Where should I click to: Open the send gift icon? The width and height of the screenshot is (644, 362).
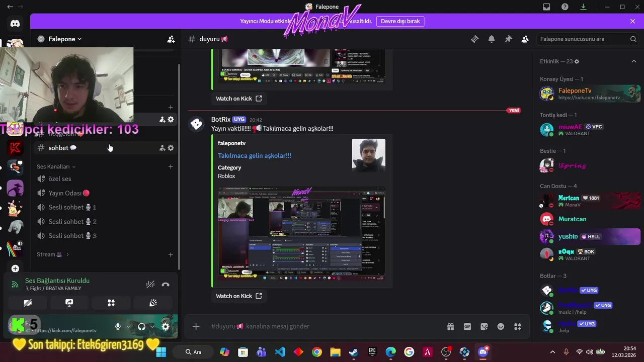point(450,327)
